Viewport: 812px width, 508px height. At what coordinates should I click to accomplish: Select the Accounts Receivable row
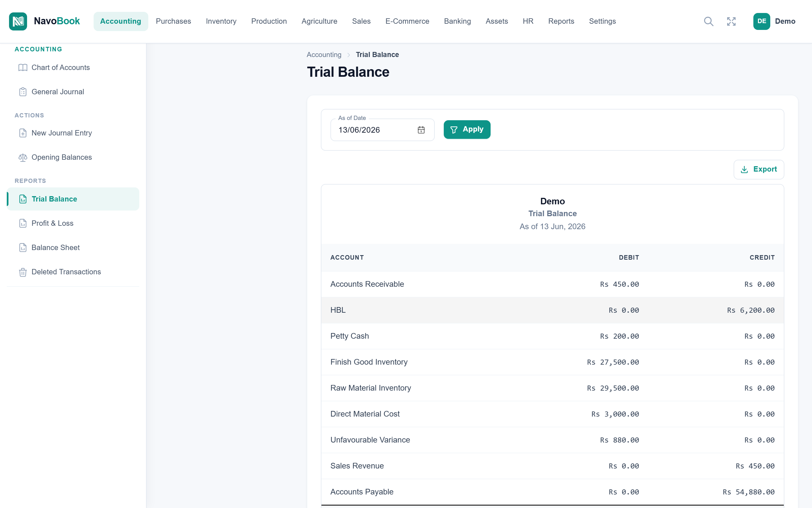click(x=552, y=284)
